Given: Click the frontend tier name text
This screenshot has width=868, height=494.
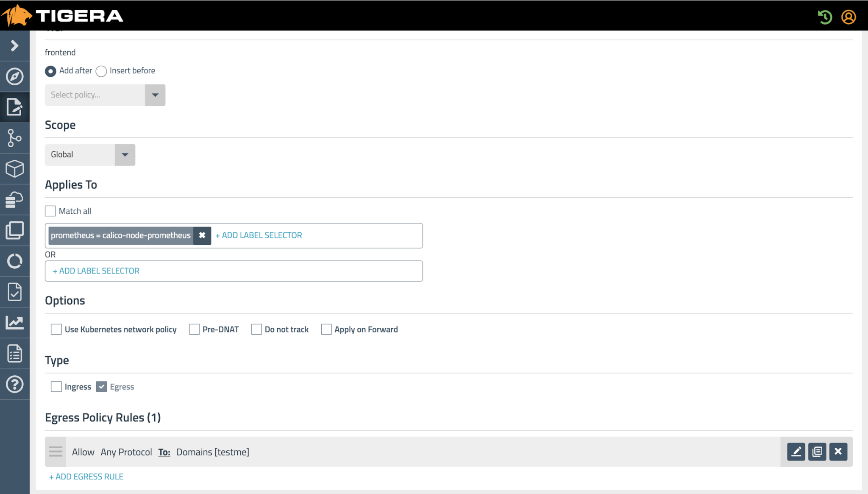Looking at the screenshot, I should click(x=60, y=52).
